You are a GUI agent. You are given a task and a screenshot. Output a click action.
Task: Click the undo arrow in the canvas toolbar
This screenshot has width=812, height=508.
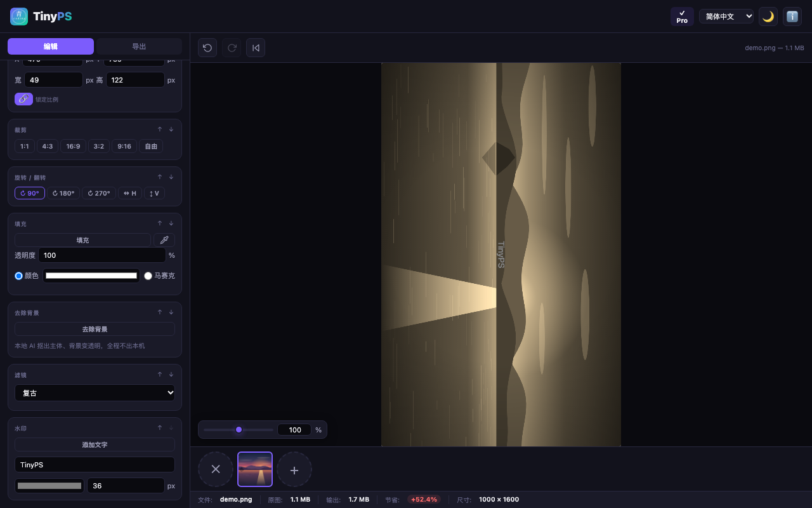click(207, 48)
